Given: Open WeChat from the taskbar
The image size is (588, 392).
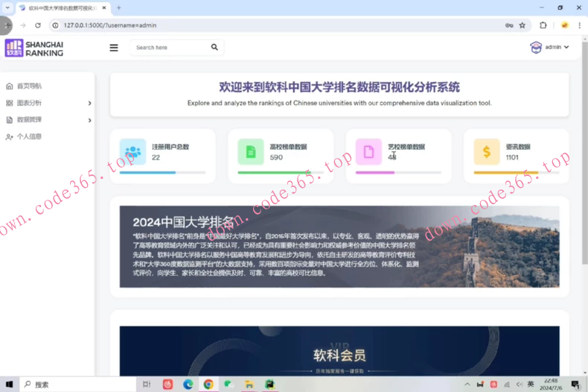Looking at the screenshot, I should tap(229, 384).
